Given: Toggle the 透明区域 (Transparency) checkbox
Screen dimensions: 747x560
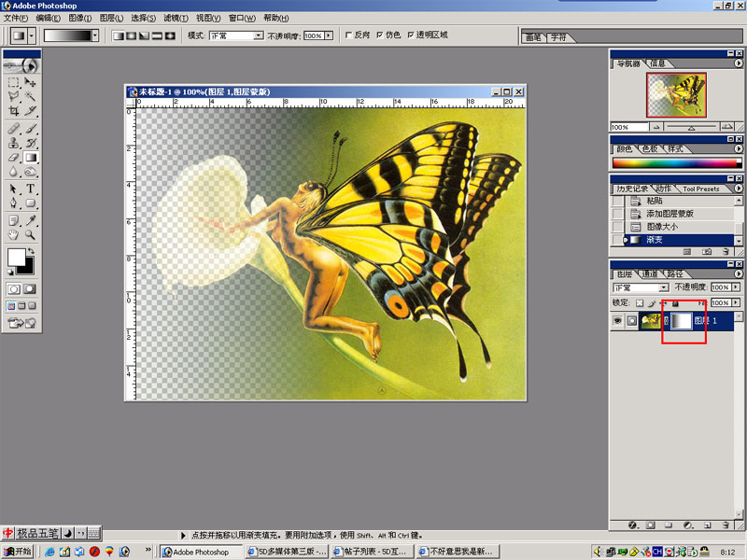Looking at the screenshot, I should tap(411, 35).
